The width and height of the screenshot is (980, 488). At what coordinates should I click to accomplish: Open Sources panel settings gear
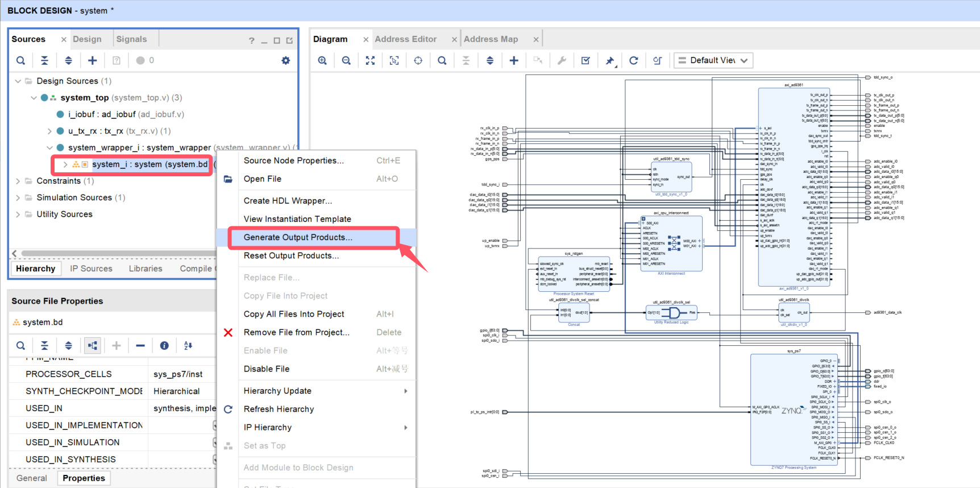pos(285,60)
